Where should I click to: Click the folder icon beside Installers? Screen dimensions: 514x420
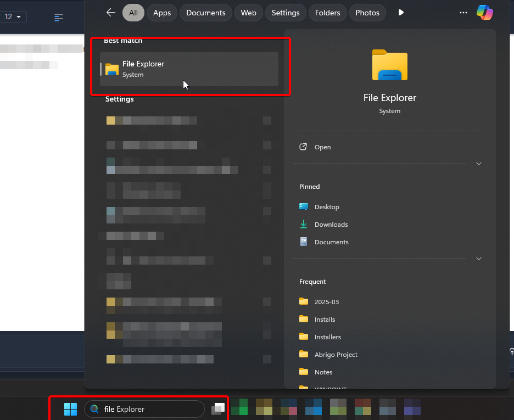304,337
